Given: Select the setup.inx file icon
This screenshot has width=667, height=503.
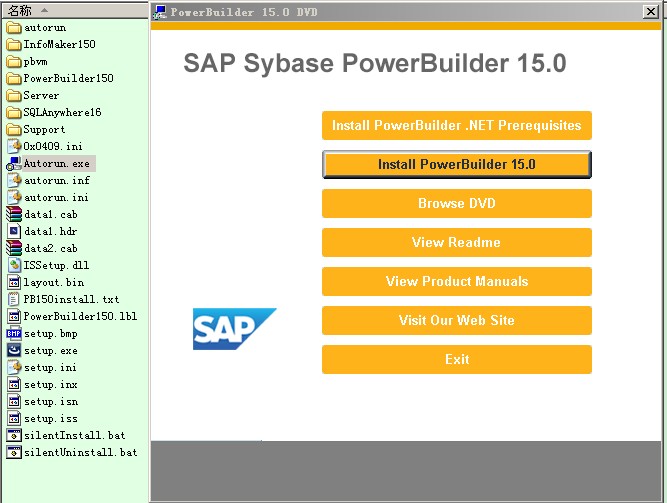Looking at the screenshot, I should pyautogui.click(x=14, y=385).
